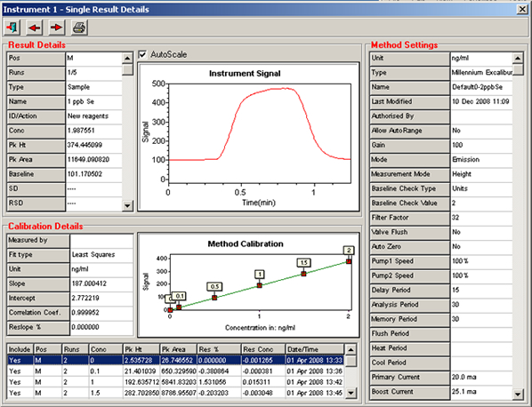Click scroll up arrow in Result Details list
The height and width of the screenshot is (407, 532).
(x=127, y=58)
